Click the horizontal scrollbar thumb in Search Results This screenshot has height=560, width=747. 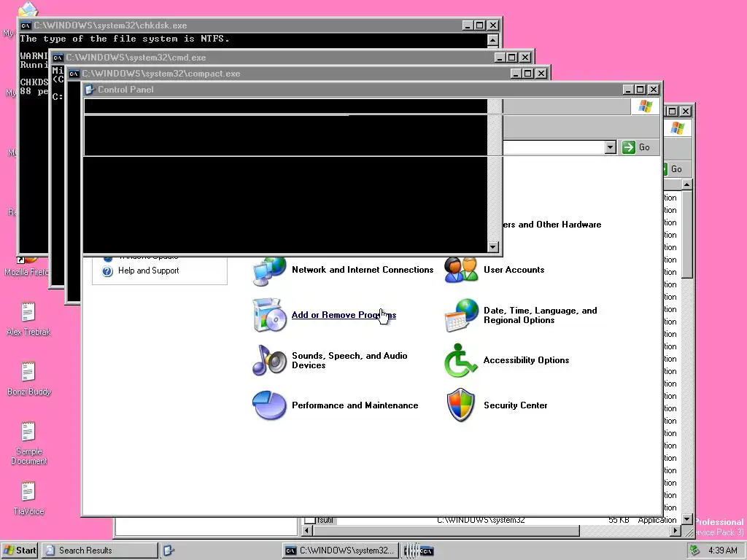coord(446,531)
